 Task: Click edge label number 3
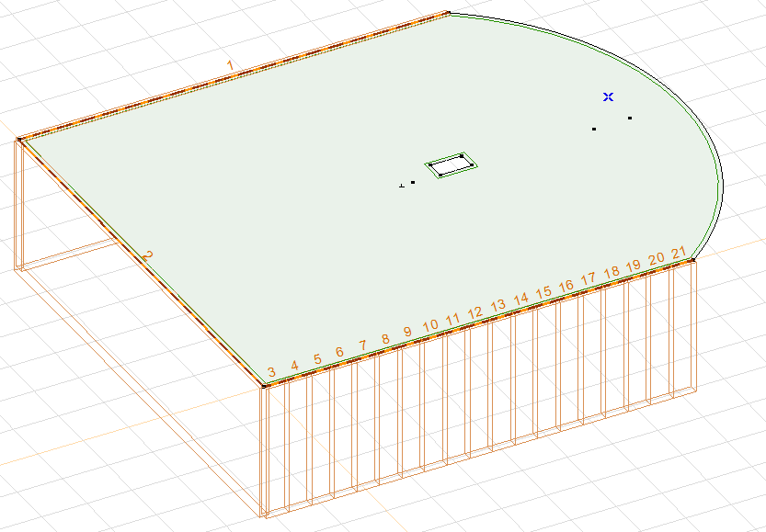coord(271,372)
